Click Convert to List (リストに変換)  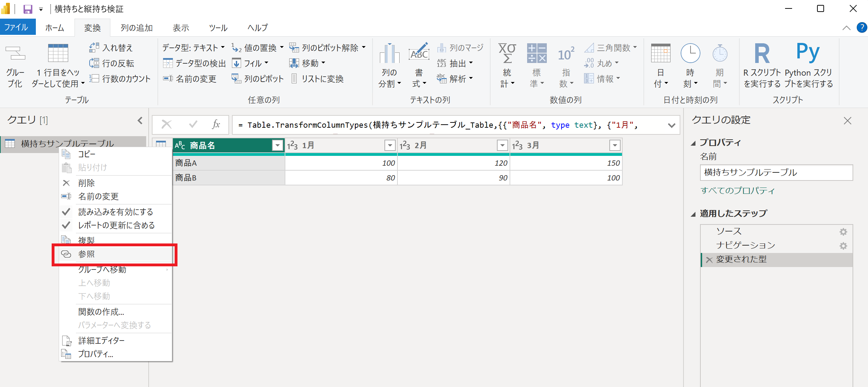point(318,79)
